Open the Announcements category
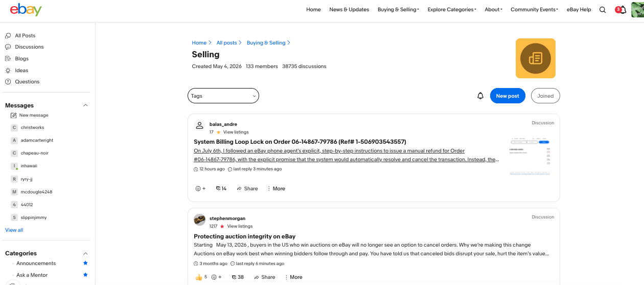This screenshot has height=285, width=644. [x=36, y=264]
